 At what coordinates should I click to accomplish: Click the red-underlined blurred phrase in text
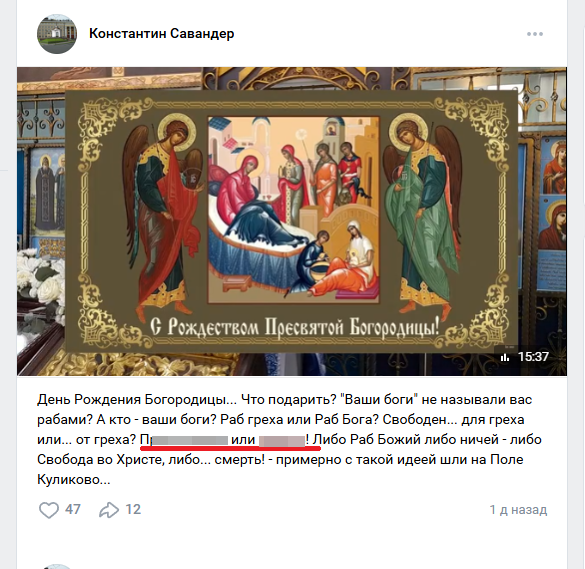click(230, 441)
